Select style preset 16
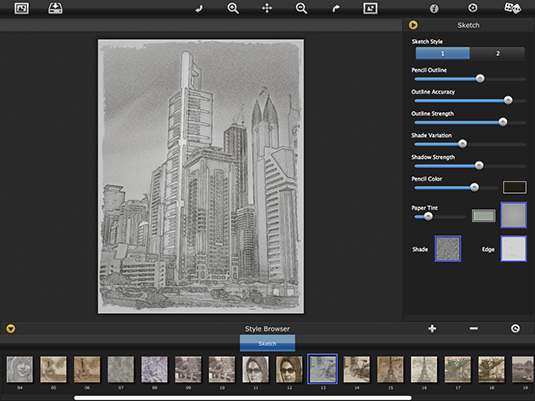Viewport: 535px width, 401px height. [x=424, y=369]
